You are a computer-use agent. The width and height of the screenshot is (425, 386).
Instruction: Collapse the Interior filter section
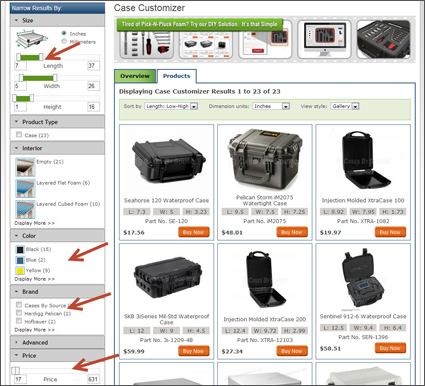[x=57, y=148]
